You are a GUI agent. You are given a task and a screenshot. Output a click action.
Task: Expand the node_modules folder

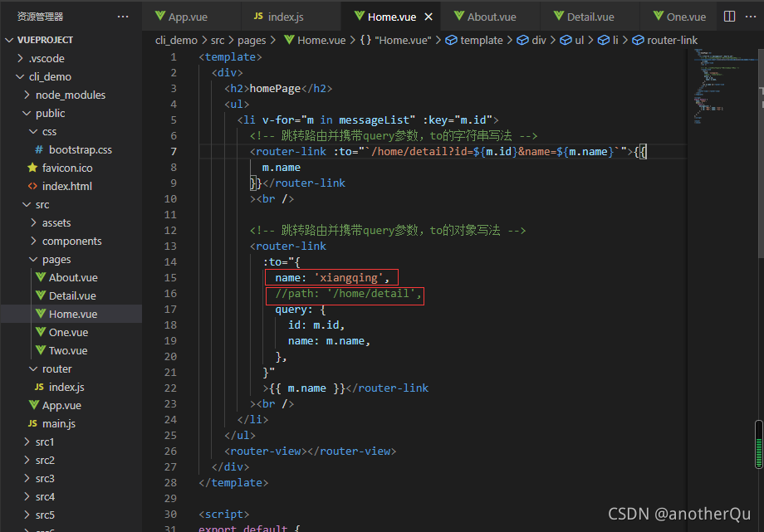27,95
